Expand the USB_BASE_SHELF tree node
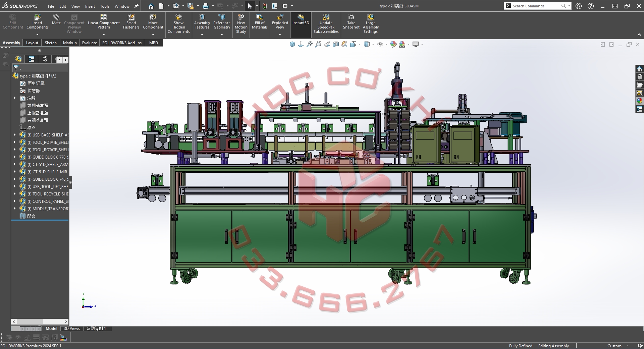 [15, 135]
